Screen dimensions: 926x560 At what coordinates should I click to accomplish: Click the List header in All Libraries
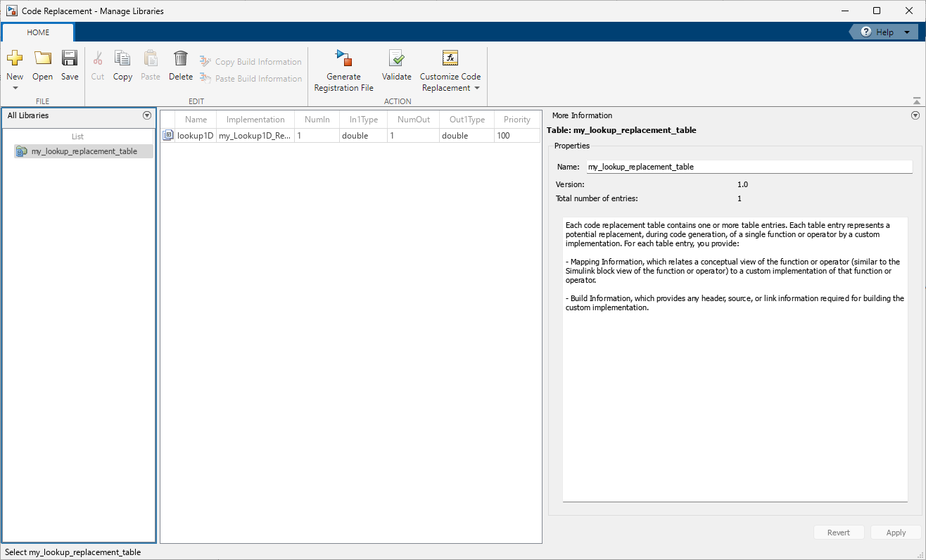click(78, 136)
